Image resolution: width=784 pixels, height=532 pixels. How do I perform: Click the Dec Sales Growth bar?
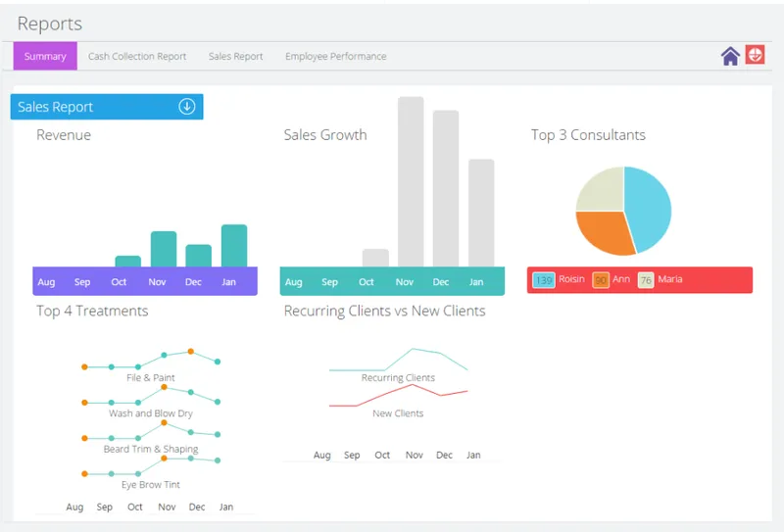[x=446, y=188]
